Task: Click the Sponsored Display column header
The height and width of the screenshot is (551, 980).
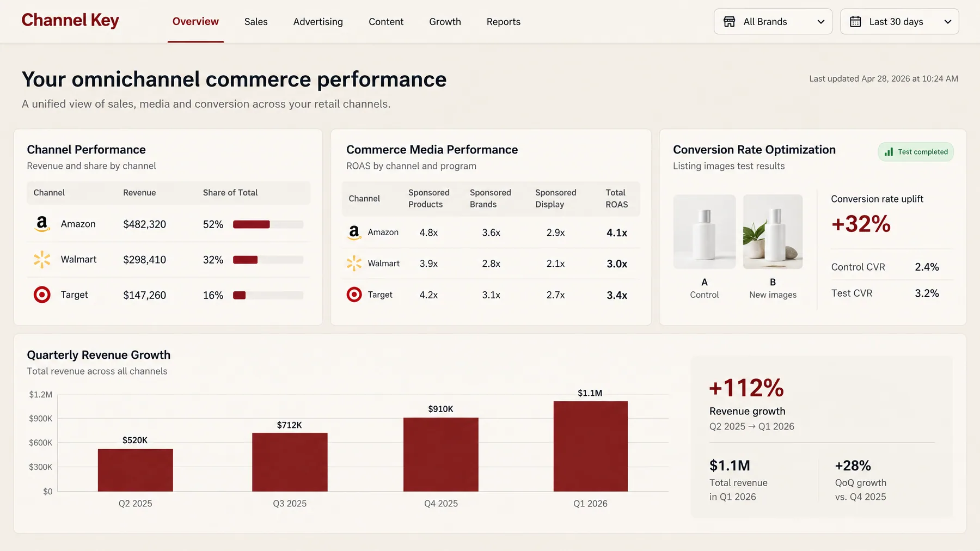Action: (x=555, y=199)
